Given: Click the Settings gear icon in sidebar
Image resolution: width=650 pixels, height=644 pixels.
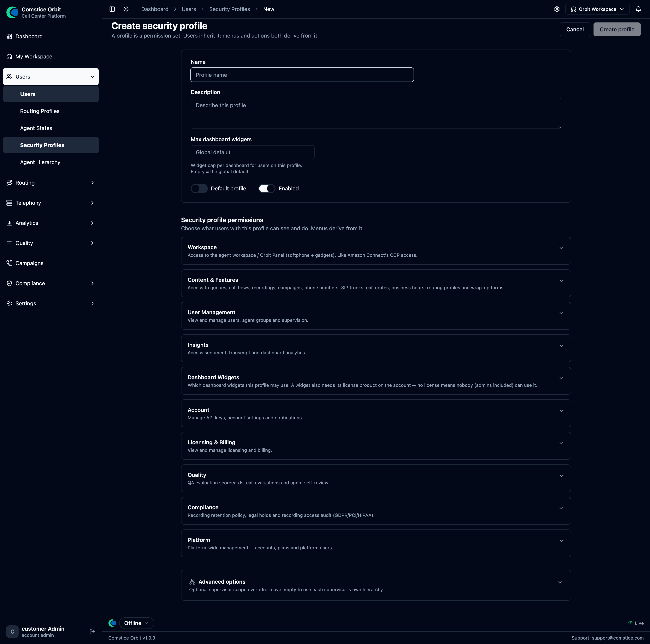Looking at the screenshot, I should pyautogui.click(x=9, y=303).
